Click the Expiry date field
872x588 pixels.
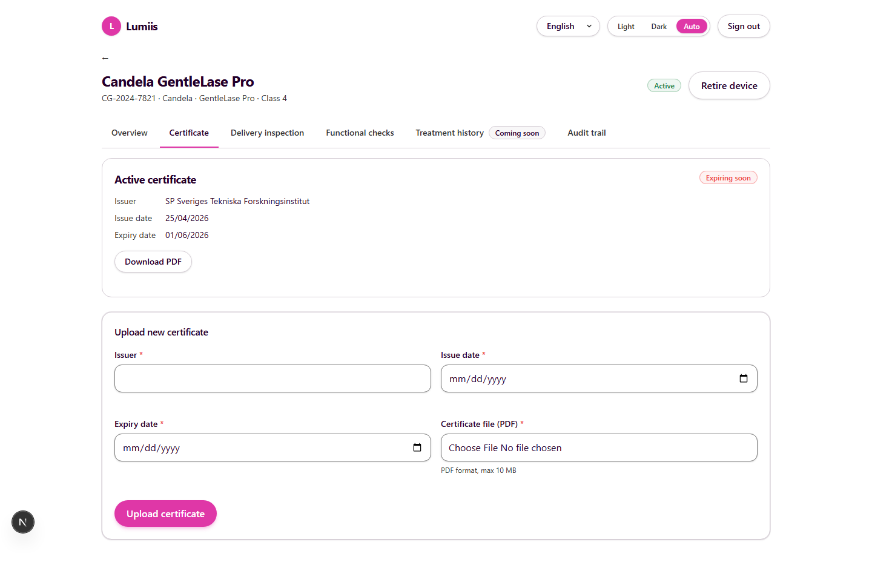[x=272, y=448]
